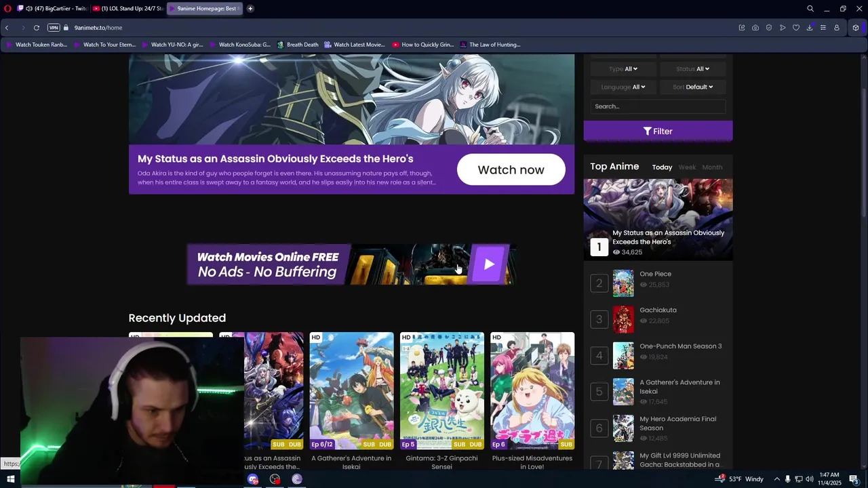Open the Breath Death bookmark
Image resolution: width=868 pixels, height=488 pixels.
click(x=298, y=45)
